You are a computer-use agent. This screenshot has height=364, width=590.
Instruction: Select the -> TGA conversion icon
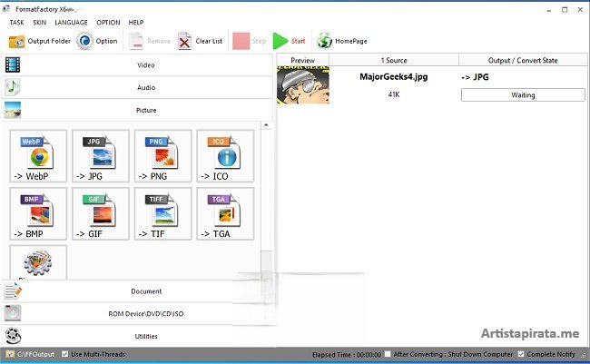225,213
